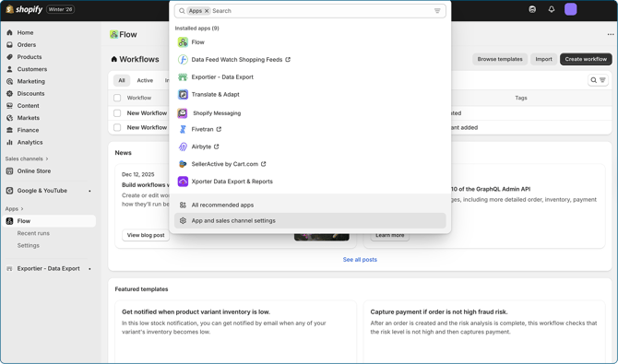
Task: Open Settings under Flow in sidebar
Action: tap(29, 245)
